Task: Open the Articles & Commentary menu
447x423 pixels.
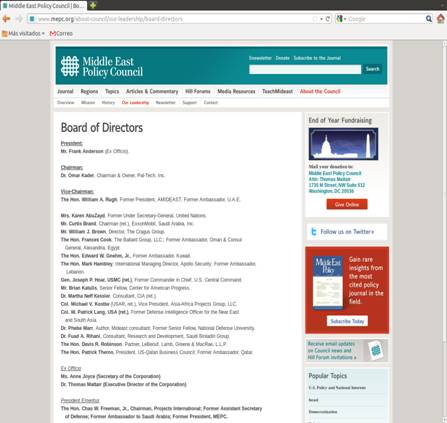Action: tap(152, 91)
